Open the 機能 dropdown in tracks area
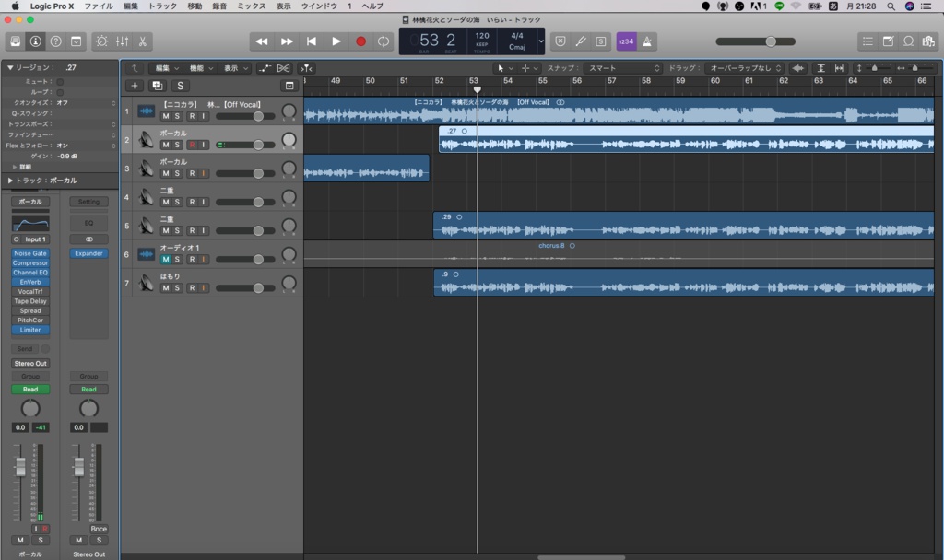This screenshot has height=560, width=944. click(201, 68)
